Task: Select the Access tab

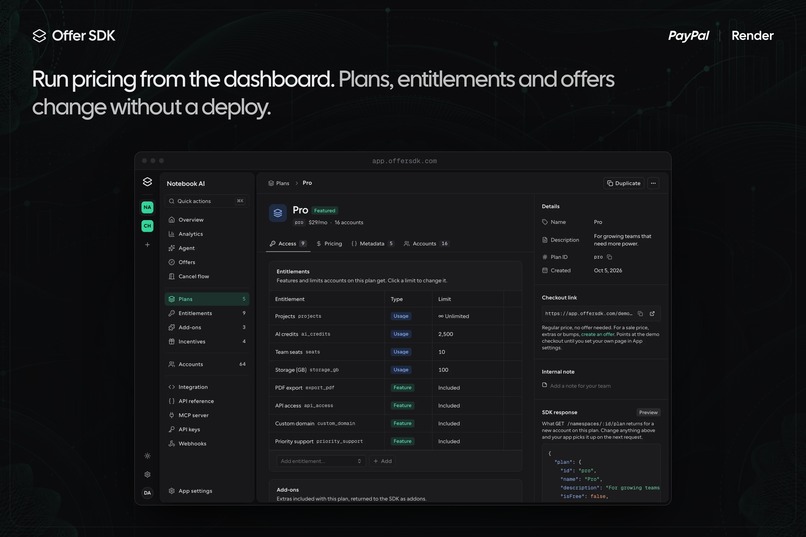Action: coord(288,244)
